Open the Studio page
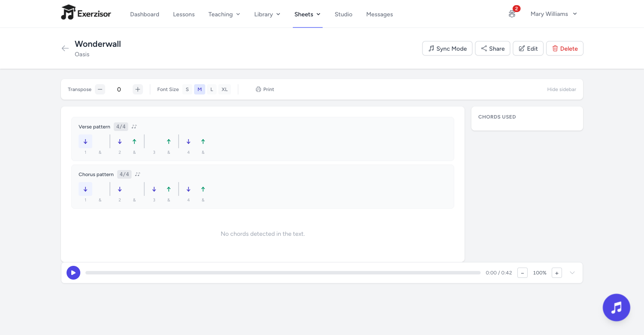 [x=343, y=14]
